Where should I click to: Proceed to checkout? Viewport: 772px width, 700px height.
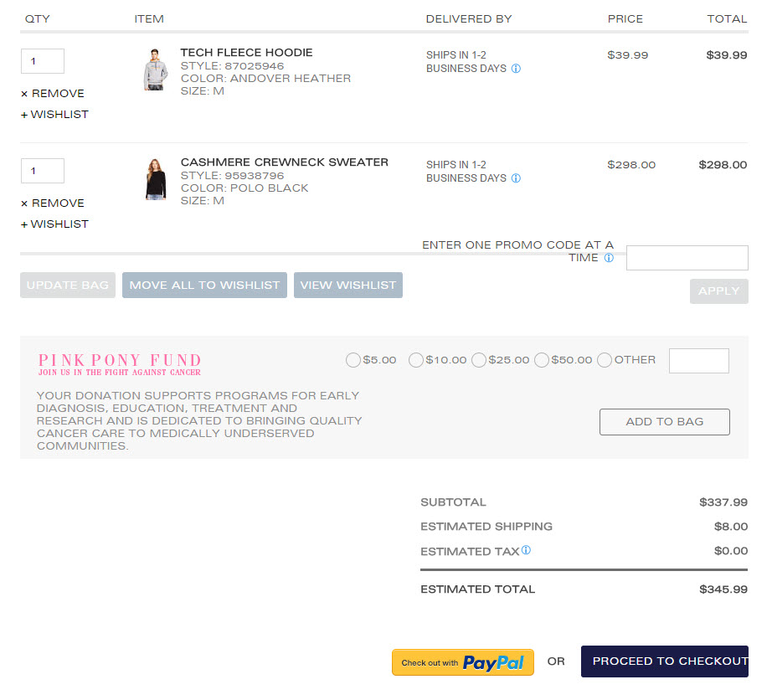coord(665,661)
